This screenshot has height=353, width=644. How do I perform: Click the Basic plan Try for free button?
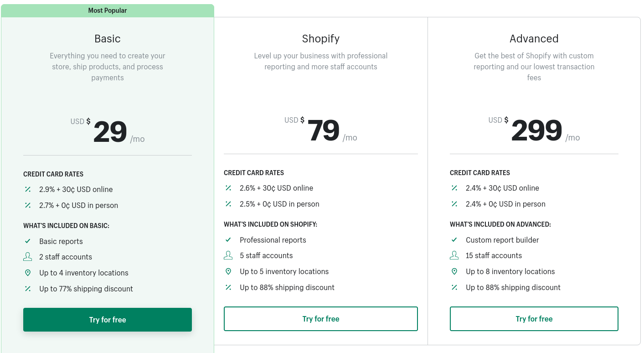coord(108,320)
